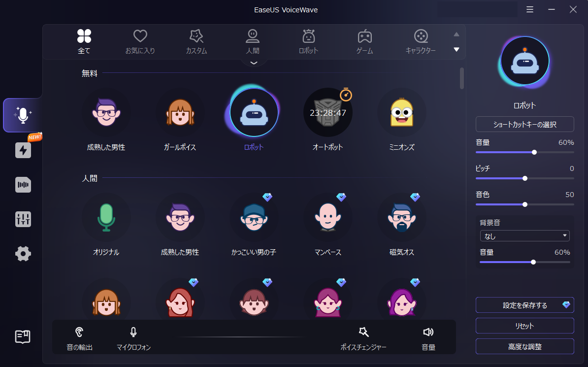Open the audio mixer panel in the sidebar
Viewport: 588px width, 367px height.
point(23,219)
